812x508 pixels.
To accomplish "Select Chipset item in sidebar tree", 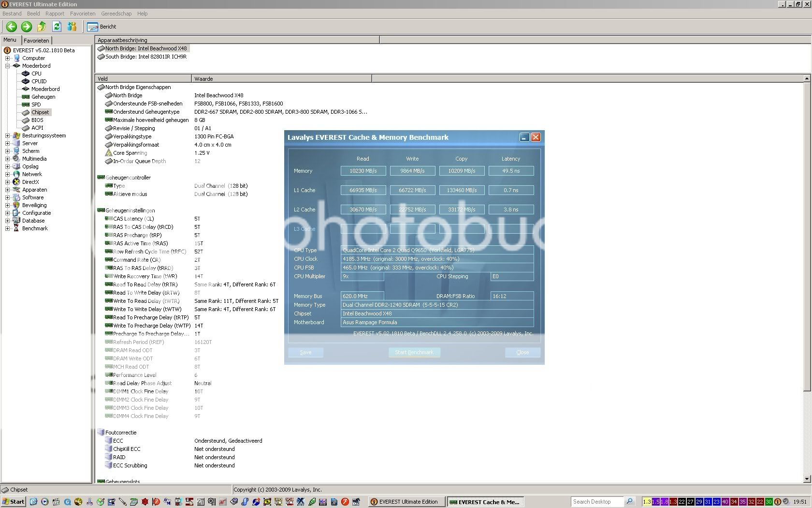I will [36, 112].
